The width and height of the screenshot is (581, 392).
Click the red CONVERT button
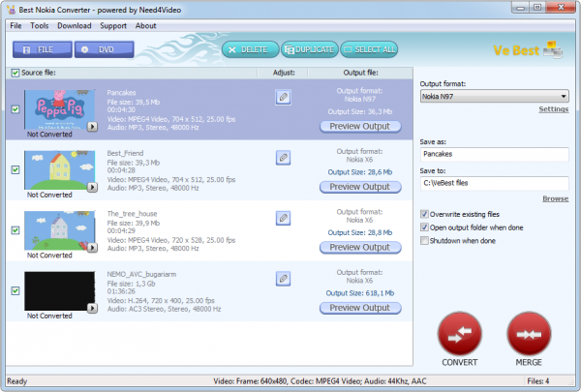(460, 334)
